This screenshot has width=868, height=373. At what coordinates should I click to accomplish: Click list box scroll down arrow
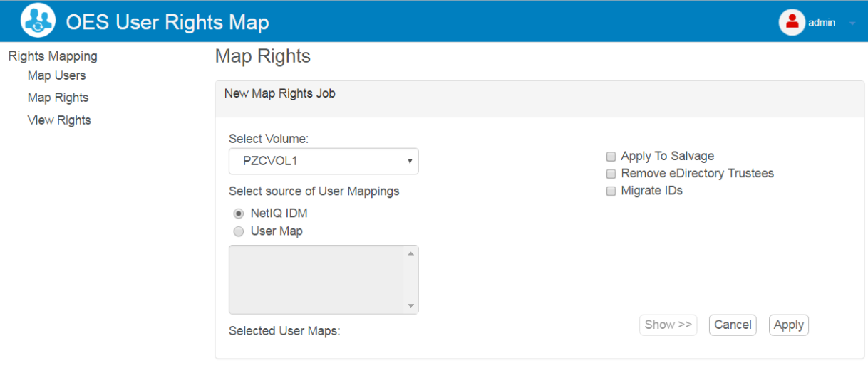(x=410, y=306)
